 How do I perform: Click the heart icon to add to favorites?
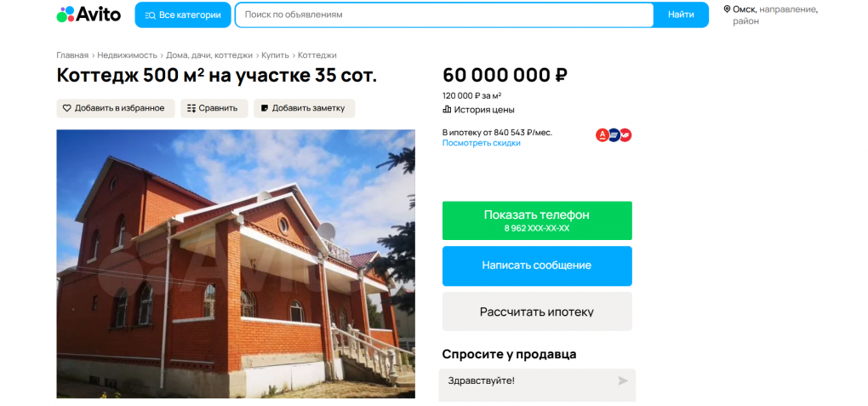point(66,108)
